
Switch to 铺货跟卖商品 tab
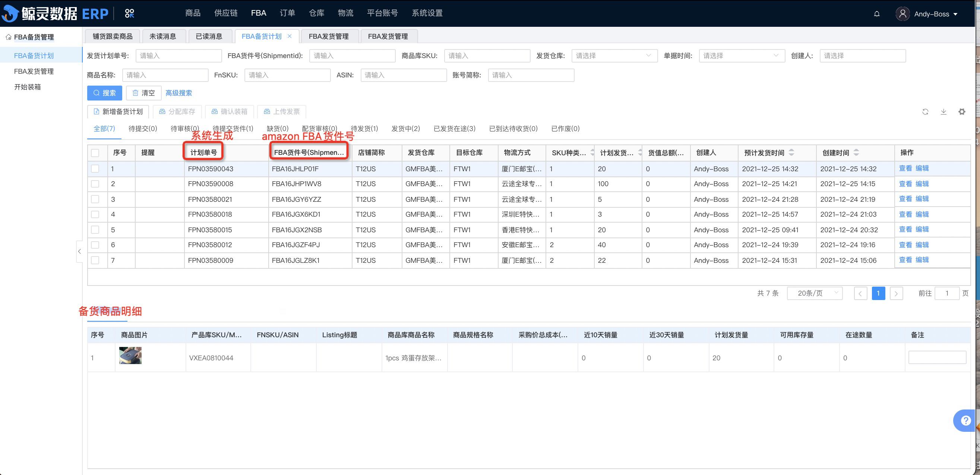point(113,36)
